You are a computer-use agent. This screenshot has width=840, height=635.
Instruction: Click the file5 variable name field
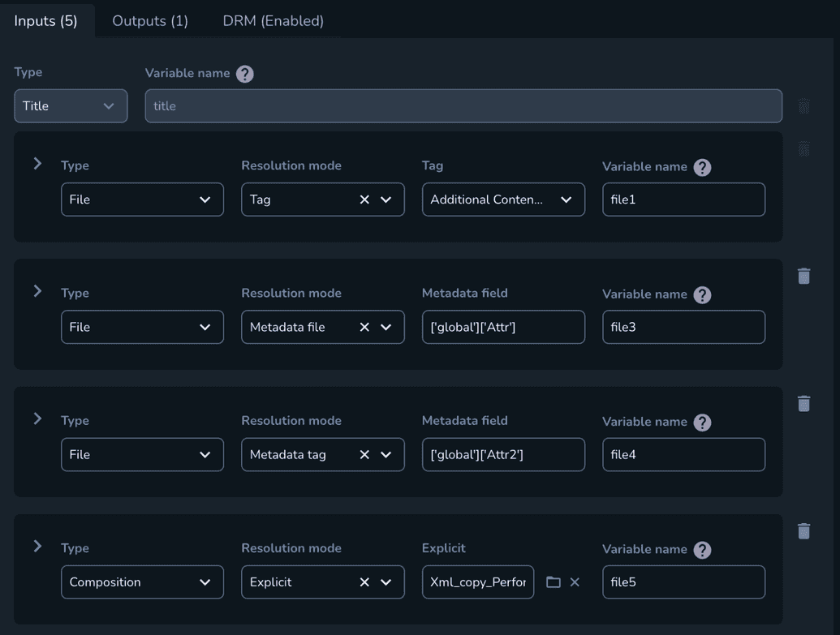click(683, 582)
